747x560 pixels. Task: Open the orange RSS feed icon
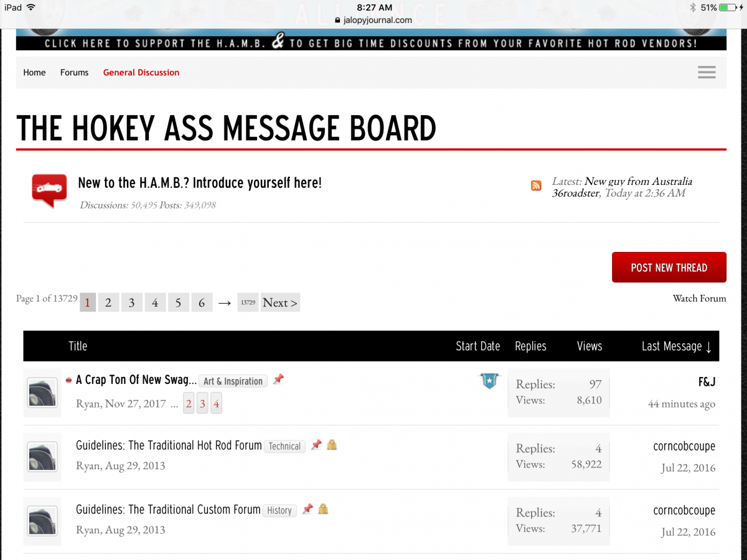click(x=536, y=185)
